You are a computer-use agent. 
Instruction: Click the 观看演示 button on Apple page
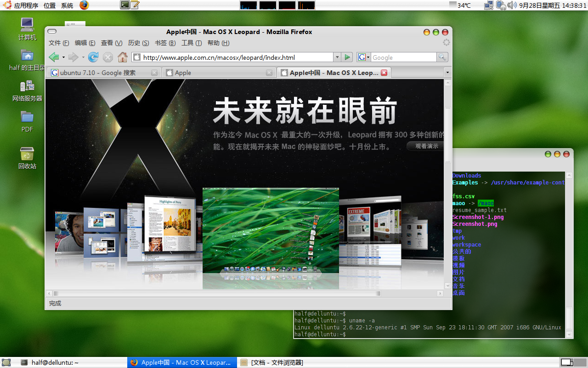[426, 146]
